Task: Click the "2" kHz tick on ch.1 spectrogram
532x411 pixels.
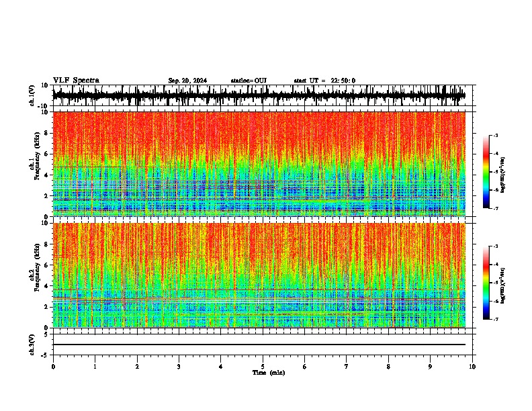Action: click(x=47, y=196)
